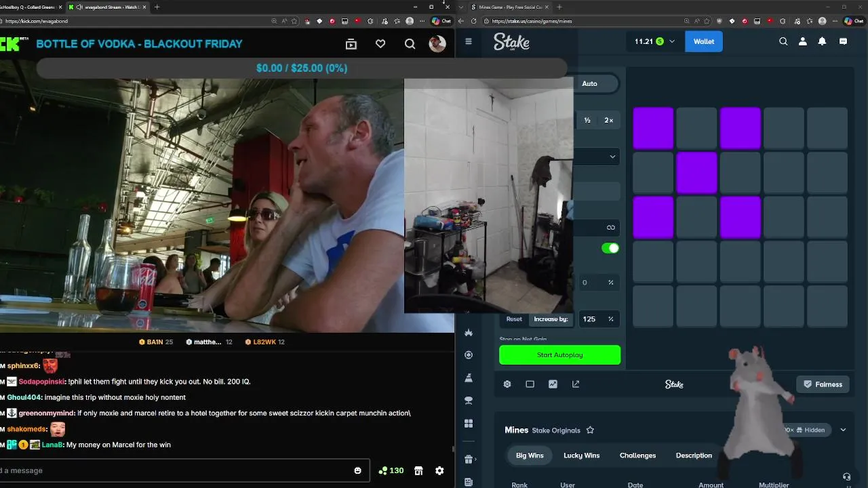Select third tile in top row of grid
868x488 pixels.
[740, 128]
